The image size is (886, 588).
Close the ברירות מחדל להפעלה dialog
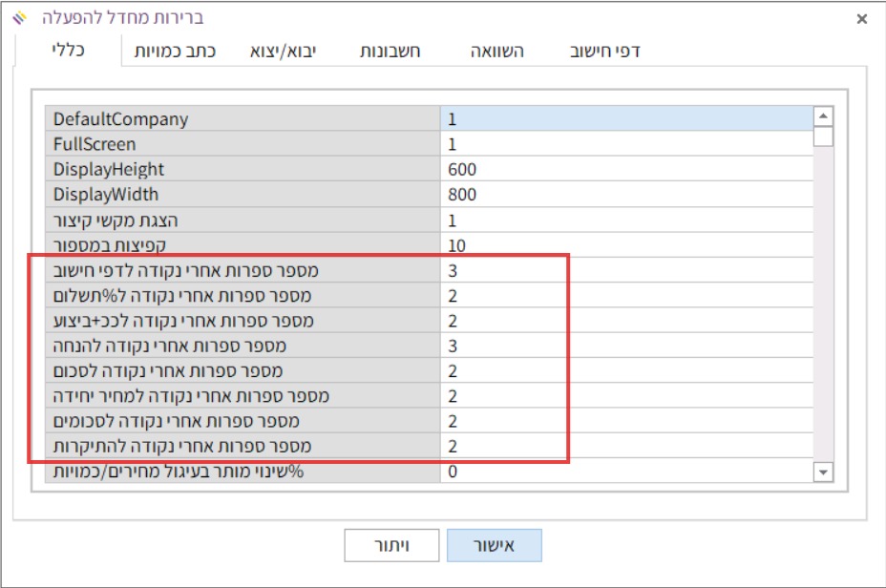862,18
